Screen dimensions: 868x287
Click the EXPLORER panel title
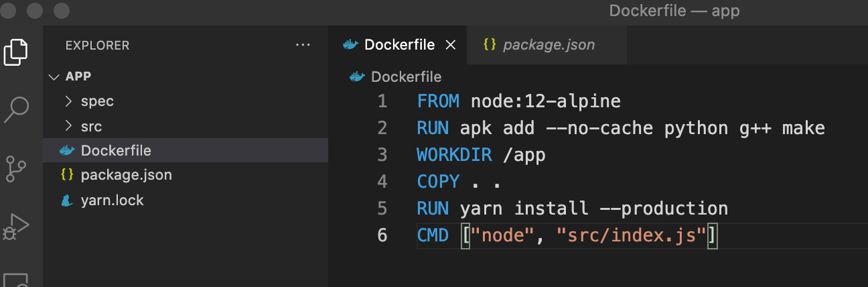click(x=97, y=46)
